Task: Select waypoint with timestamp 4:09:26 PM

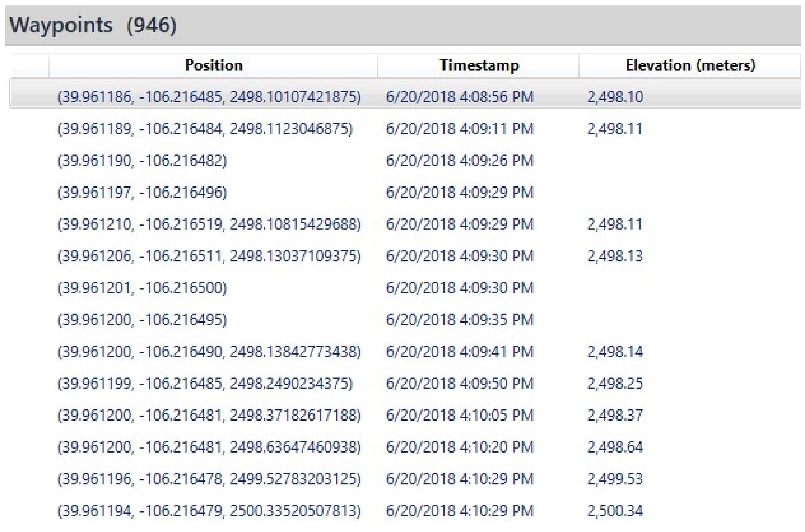Action: [460, 161]
